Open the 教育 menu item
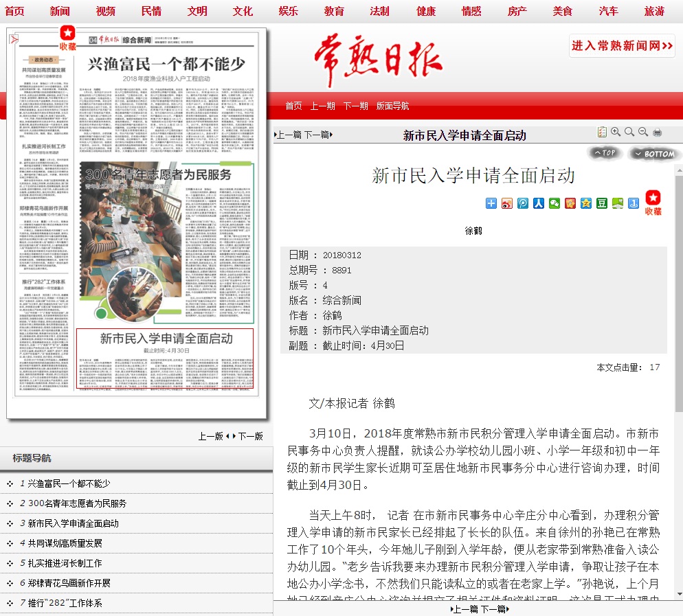Screen dimensions: 683x616 [334, 11]
